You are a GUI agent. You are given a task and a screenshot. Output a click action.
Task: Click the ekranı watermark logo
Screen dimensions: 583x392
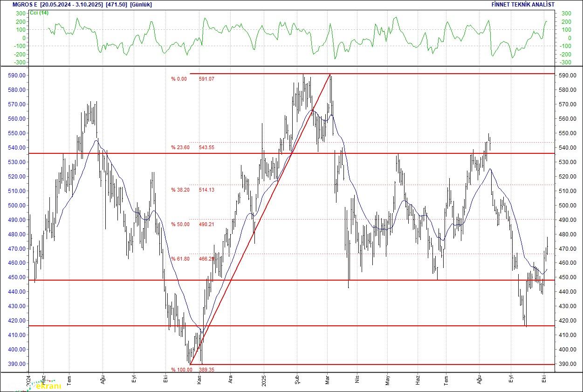click(x=48, y=386)
